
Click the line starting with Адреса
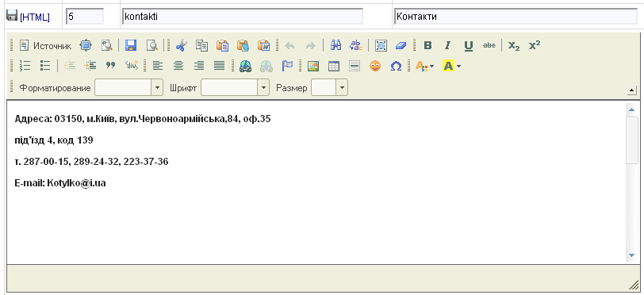pos(143,119)
